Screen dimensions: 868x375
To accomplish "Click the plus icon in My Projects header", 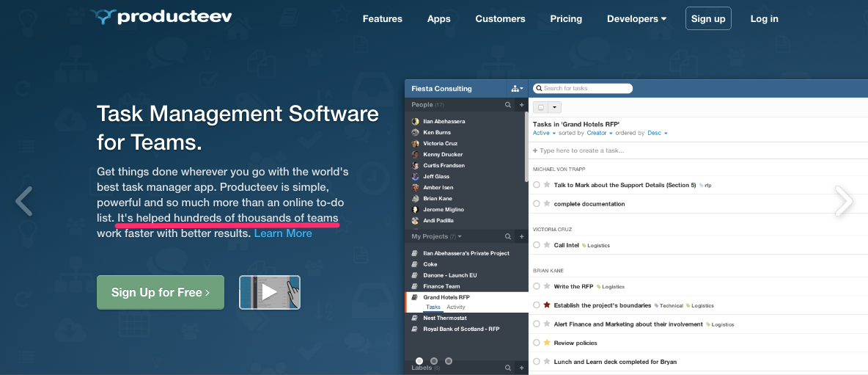I will coord(521,236).
